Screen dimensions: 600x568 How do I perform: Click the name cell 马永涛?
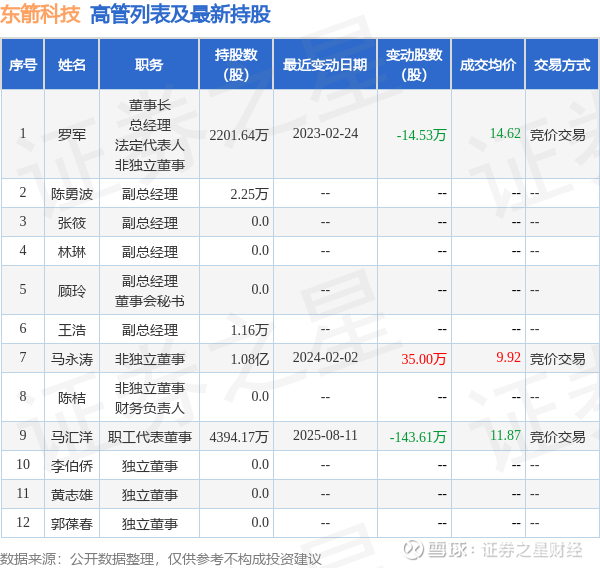72,359
